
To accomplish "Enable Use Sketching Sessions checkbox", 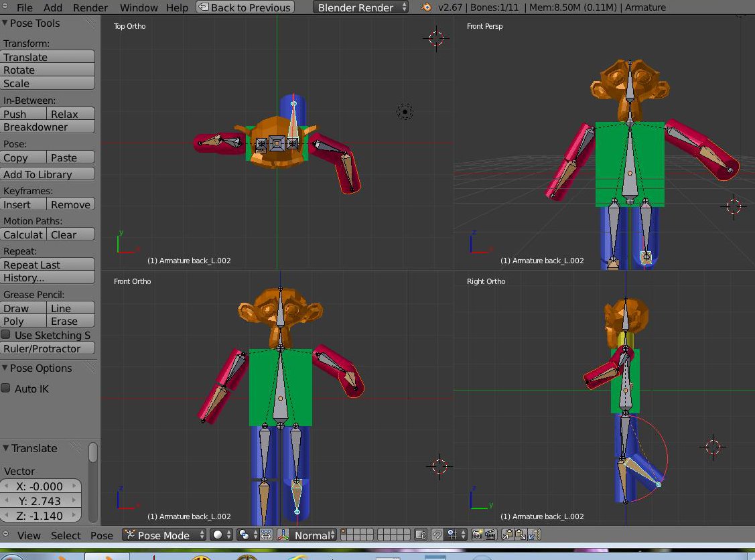I will [6, 335].
